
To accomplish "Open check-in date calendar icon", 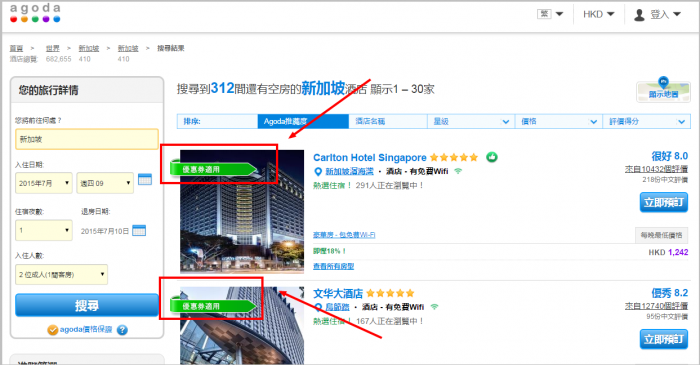I will 145,179.
